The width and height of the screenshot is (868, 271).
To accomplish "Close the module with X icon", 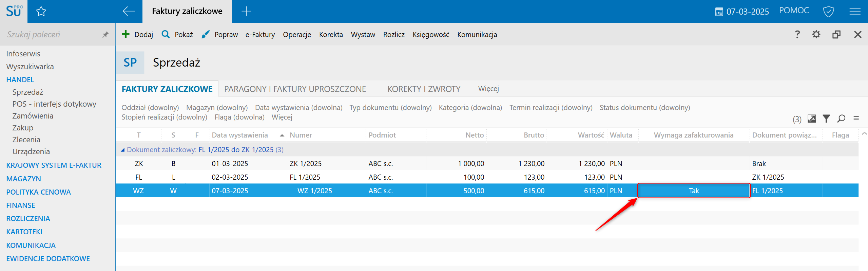I will pos(857,34).
